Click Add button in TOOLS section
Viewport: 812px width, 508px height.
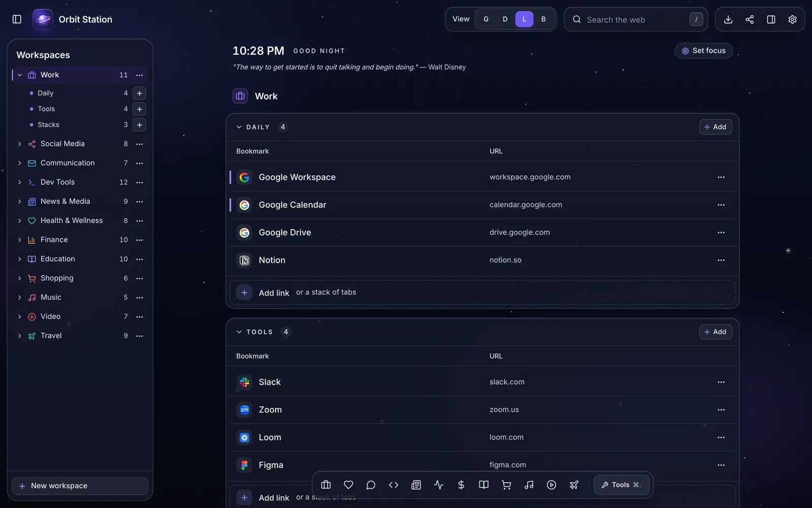point(716,332)
